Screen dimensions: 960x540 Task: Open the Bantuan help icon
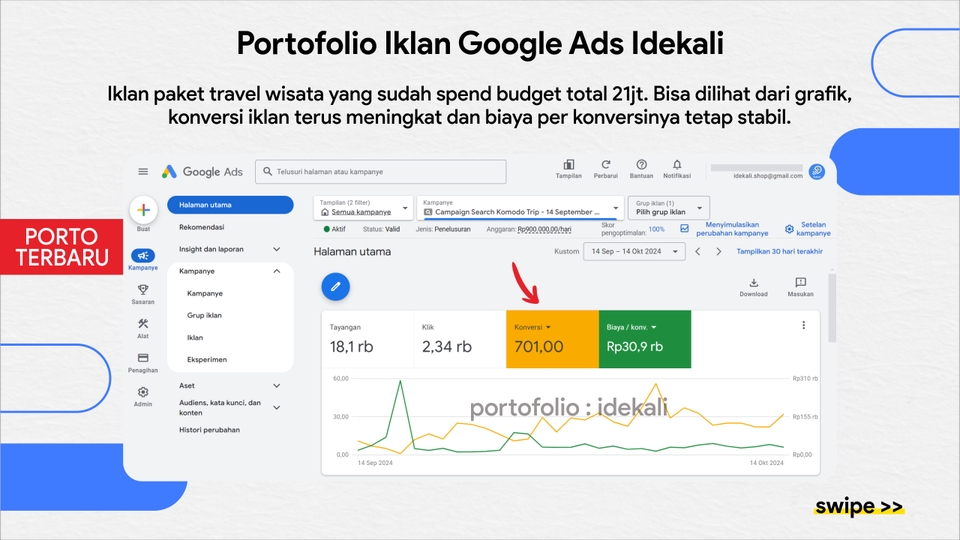pos(641,165)
